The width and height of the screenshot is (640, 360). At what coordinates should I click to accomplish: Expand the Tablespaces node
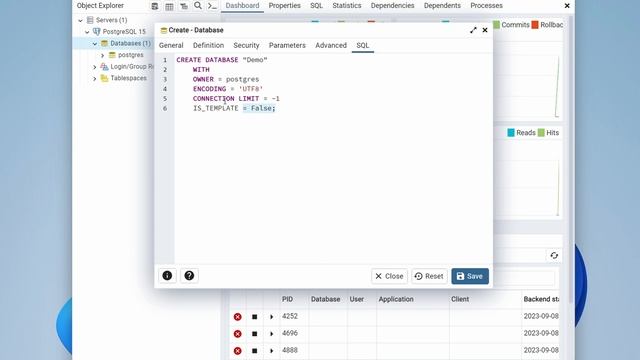95,78
